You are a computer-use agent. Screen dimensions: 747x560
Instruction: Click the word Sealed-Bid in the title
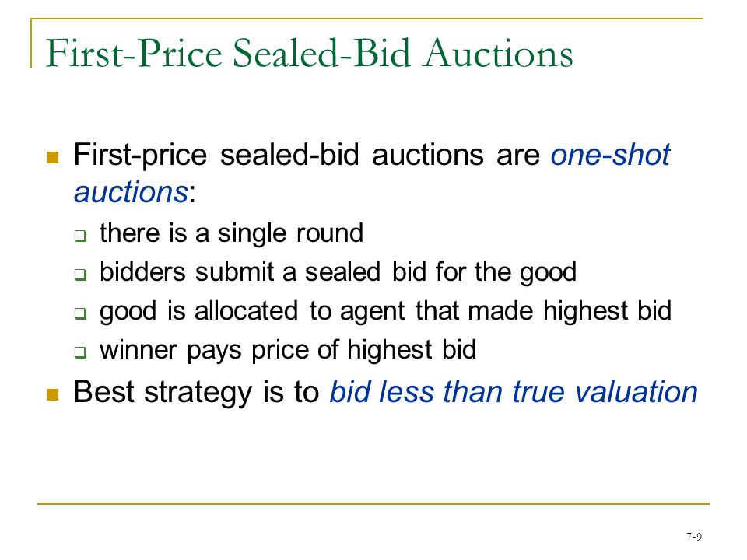(321, 52)
